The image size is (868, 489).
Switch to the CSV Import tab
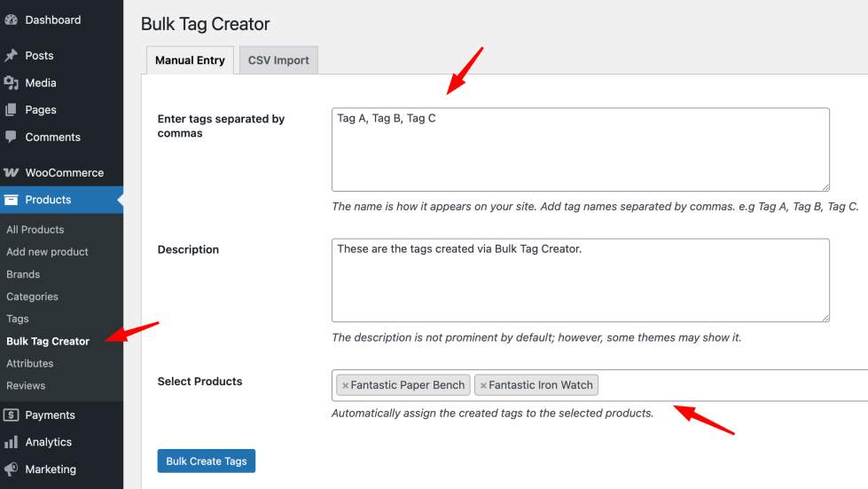pyautogui.click(x=278, y=60)
